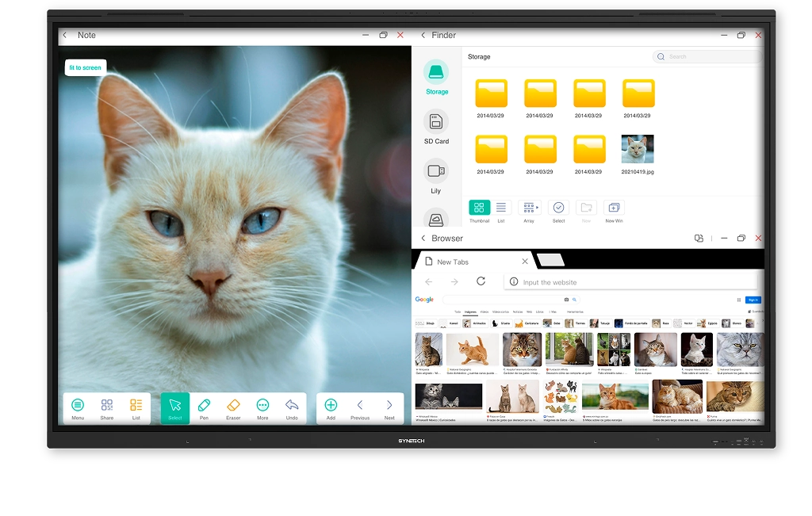Switch Finder to List view
The image size is (812, 516).
pos(501,209)
